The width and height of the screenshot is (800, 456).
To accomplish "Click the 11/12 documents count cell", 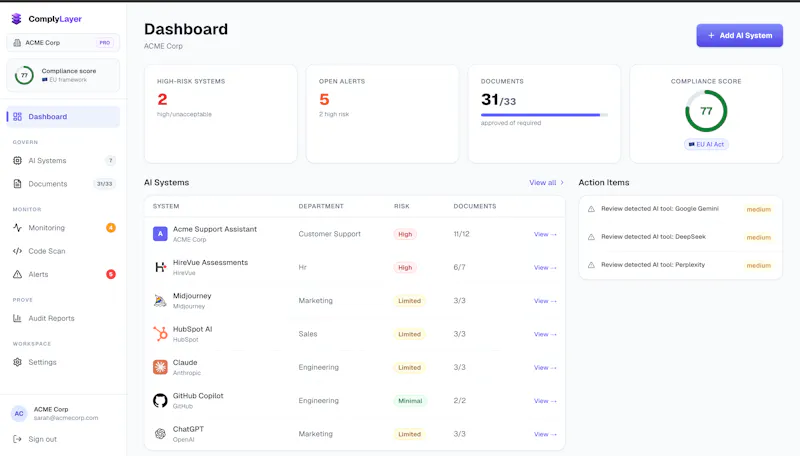I will [x=461, y=234].
